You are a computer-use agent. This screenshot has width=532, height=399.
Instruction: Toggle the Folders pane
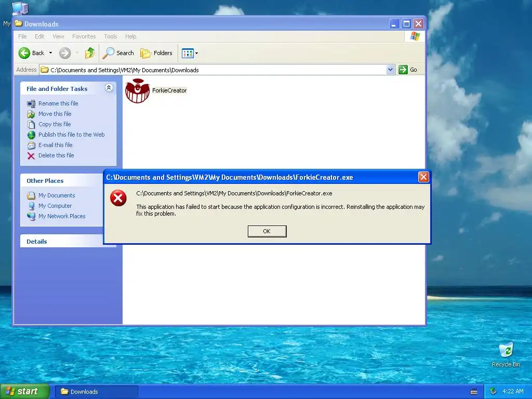(x=156, y=53)
